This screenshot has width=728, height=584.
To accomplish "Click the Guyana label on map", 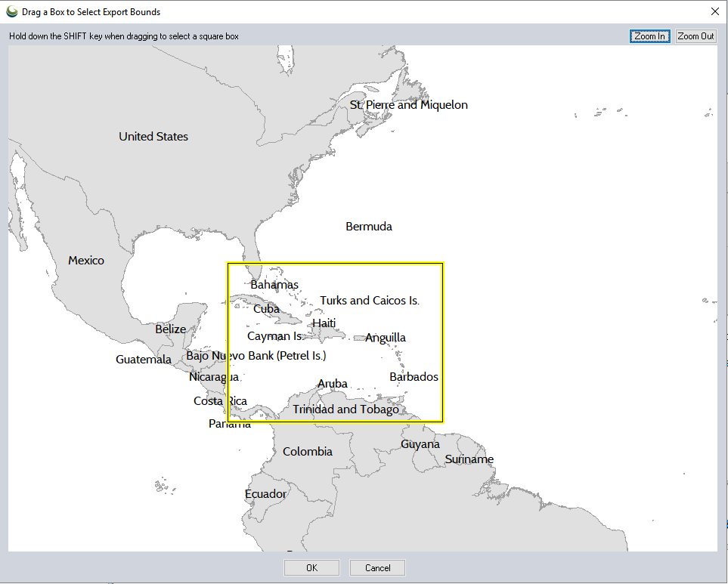I will click(420, 444).
